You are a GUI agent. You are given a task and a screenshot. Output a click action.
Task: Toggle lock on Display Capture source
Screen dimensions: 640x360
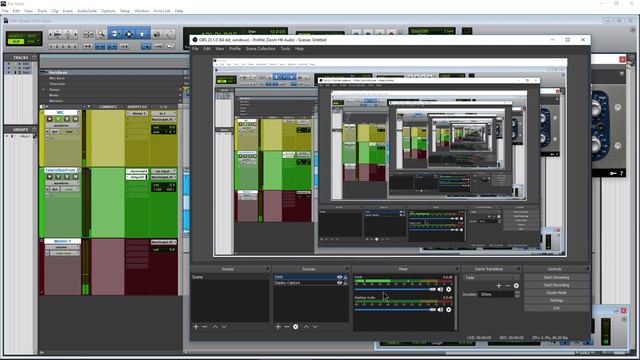(345, 283)
